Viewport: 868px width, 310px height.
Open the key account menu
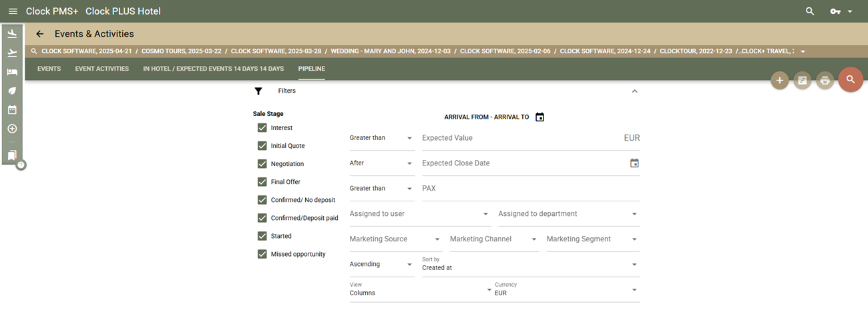[835, 11]
